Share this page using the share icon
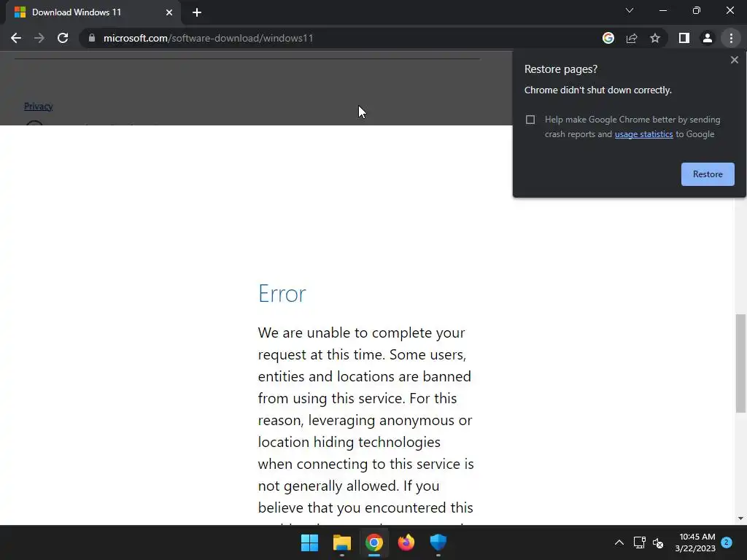 click(x=632, y=38)
